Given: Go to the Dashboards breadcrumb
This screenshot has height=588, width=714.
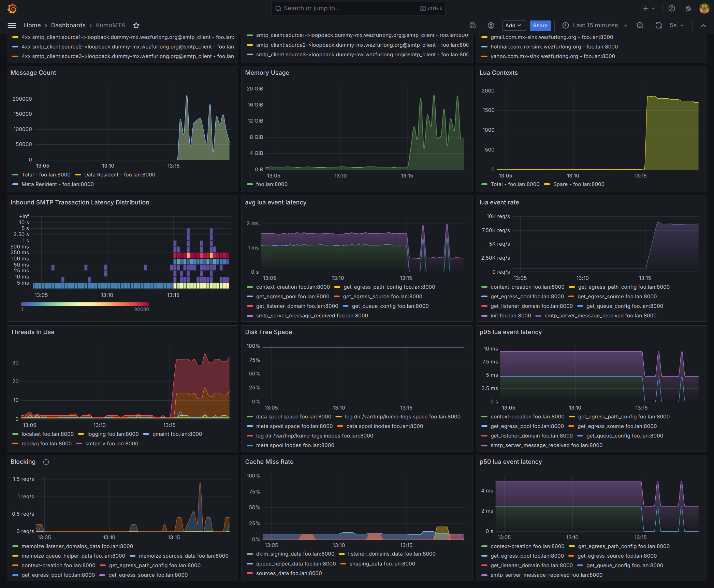Looking at the screenshot, I should coord(68,25).
